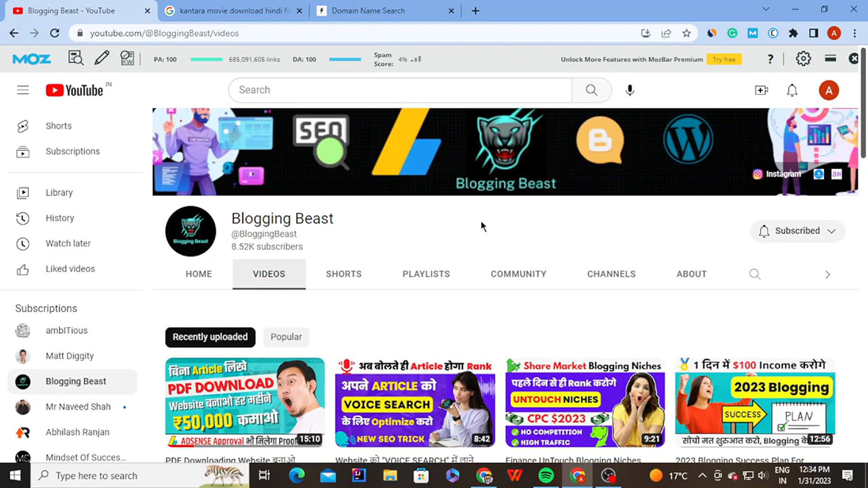Sort videos by Popular

[286, 337]
